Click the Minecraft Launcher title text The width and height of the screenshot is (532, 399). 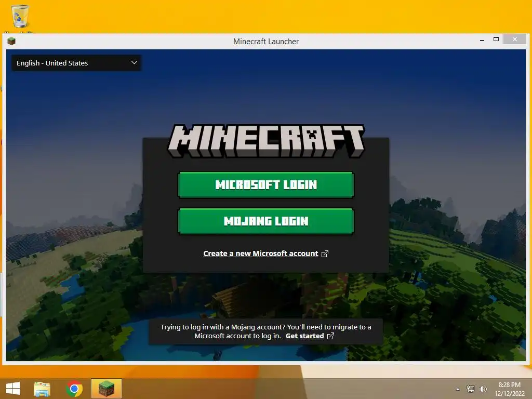266,42
